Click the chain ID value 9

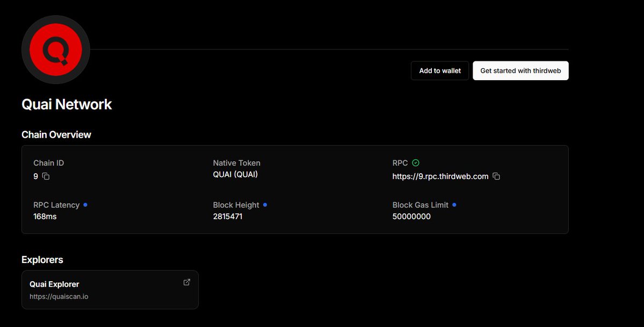(x=36, y=176)
